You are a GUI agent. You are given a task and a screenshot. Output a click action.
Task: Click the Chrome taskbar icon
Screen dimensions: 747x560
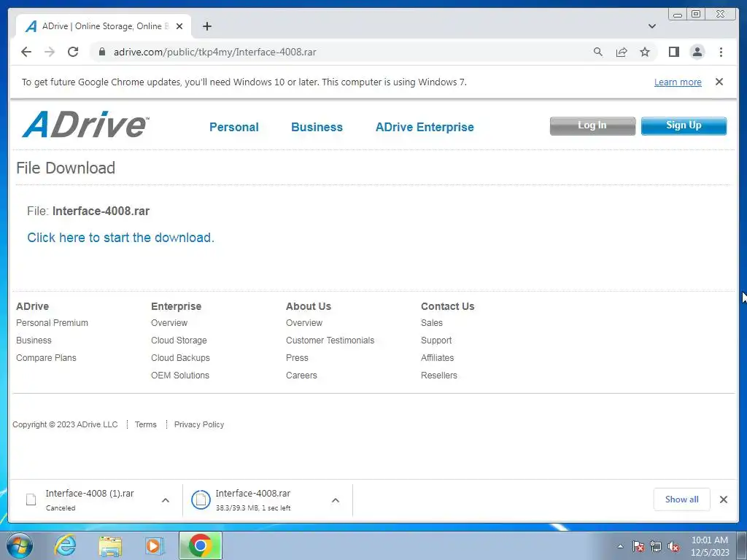(200, 545)
